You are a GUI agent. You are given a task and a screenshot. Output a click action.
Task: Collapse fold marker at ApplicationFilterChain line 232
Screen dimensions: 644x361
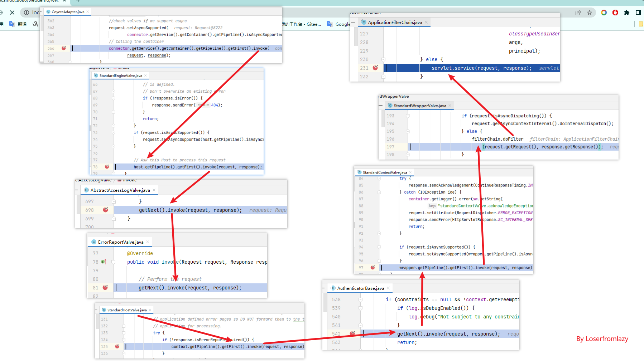pos(383,77)
